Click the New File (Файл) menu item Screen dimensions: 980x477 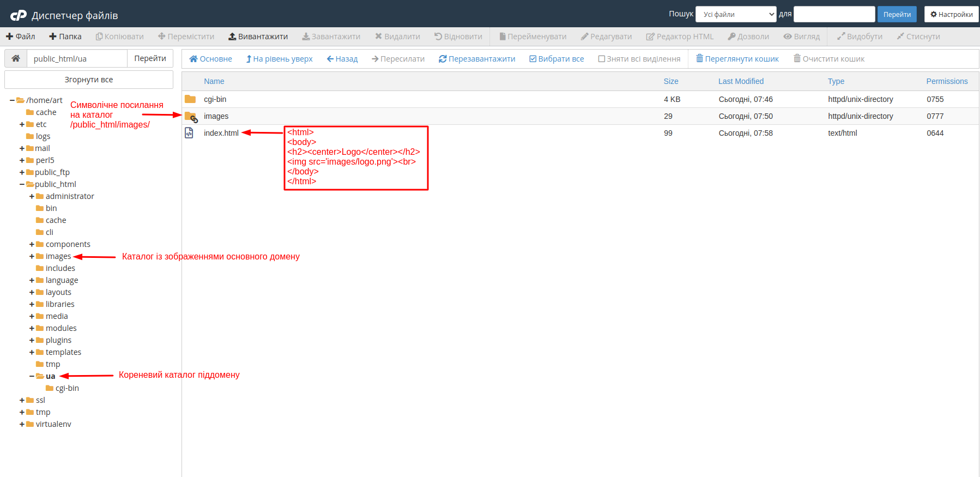[x=21, y=37]
